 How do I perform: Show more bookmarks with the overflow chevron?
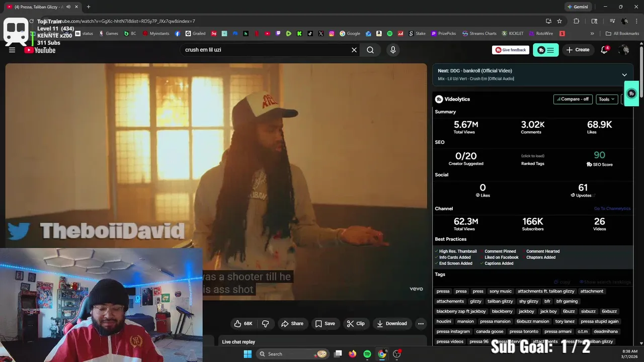click(x=592, y=34)
